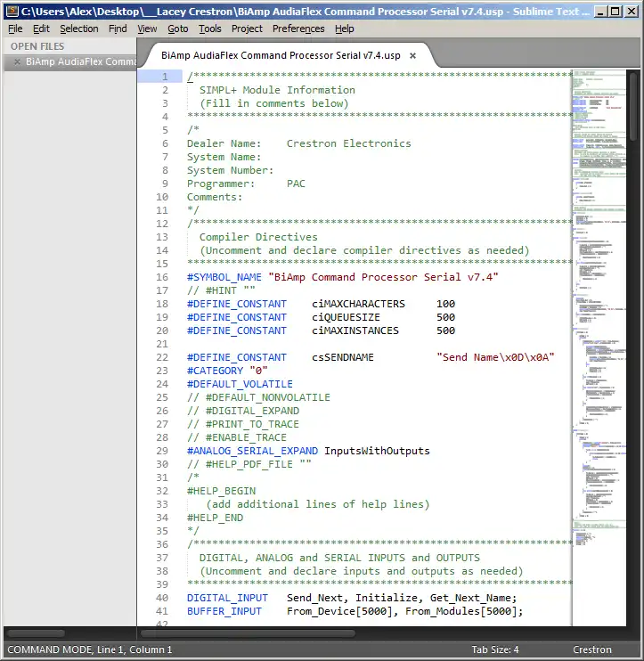
Task: Open the Goto menu
Action: pyautogui.click(x=178, y=29)
